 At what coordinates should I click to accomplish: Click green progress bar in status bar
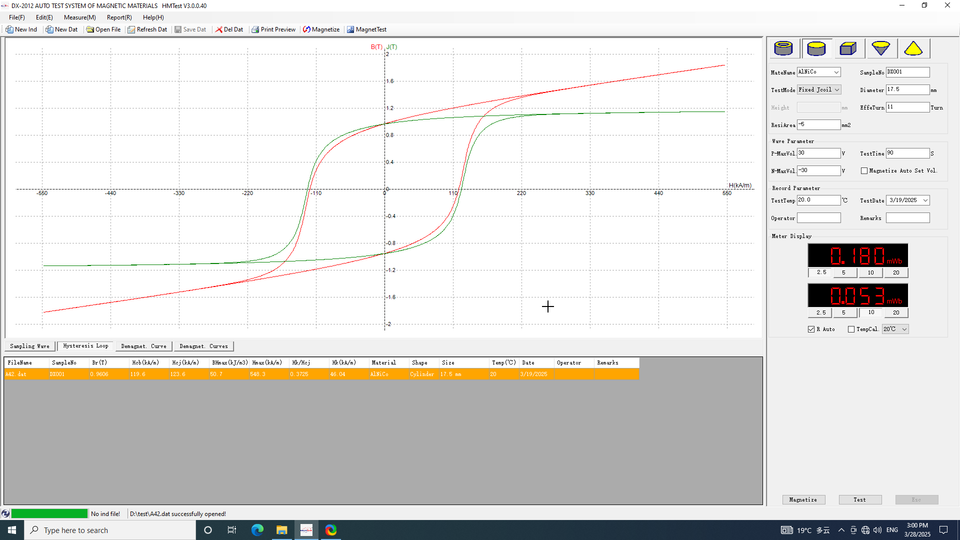(50, 514)
